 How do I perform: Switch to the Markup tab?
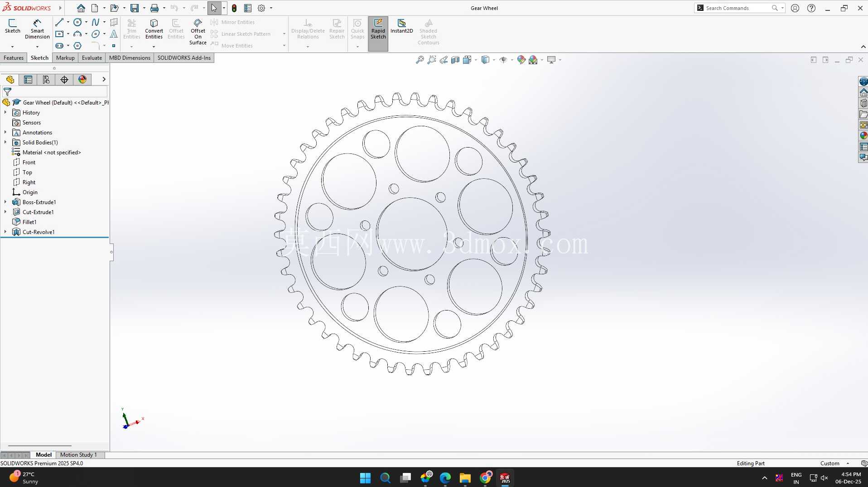point(65,58)
